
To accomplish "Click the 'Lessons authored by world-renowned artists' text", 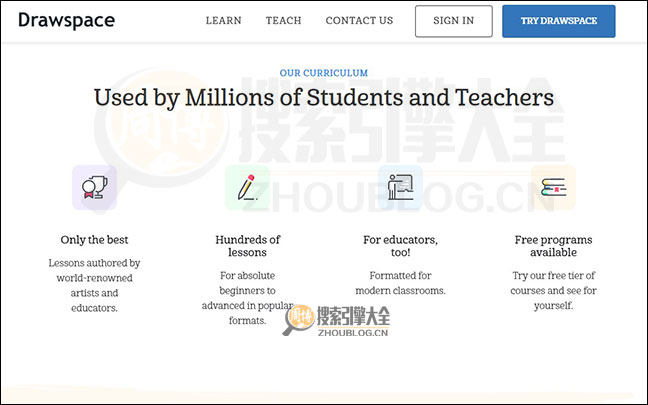I will click(x=94, y=285).
